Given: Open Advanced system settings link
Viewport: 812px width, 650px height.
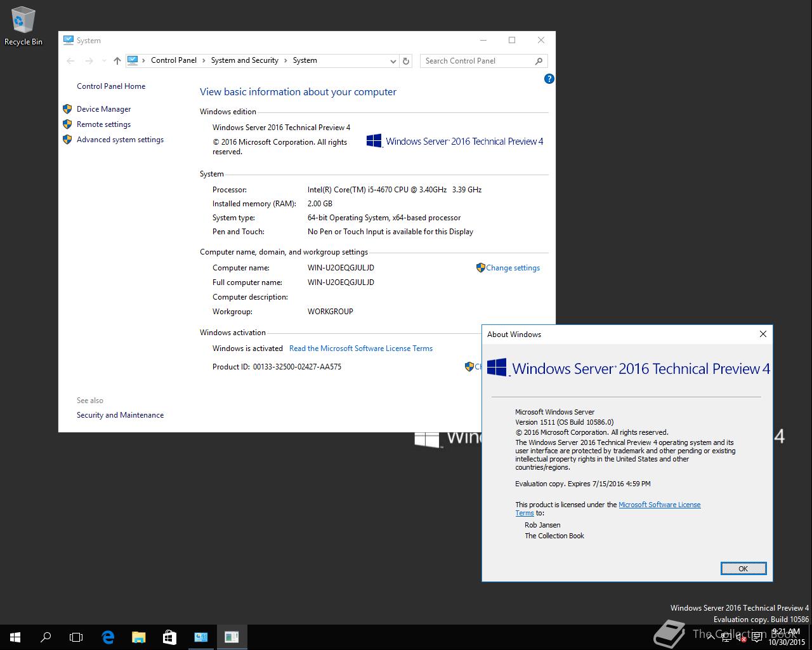Looking at the screenshot, I should pos(120,140).
